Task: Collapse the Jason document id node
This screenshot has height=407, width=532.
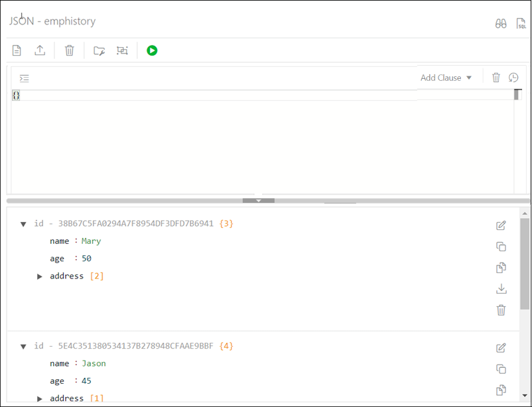Action: (23, 347)
